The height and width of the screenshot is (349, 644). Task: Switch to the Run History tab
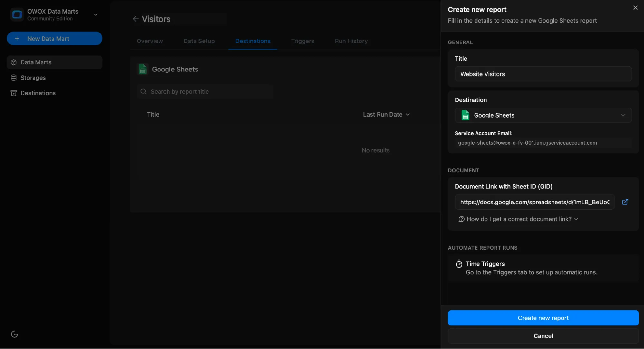[351, 41]
